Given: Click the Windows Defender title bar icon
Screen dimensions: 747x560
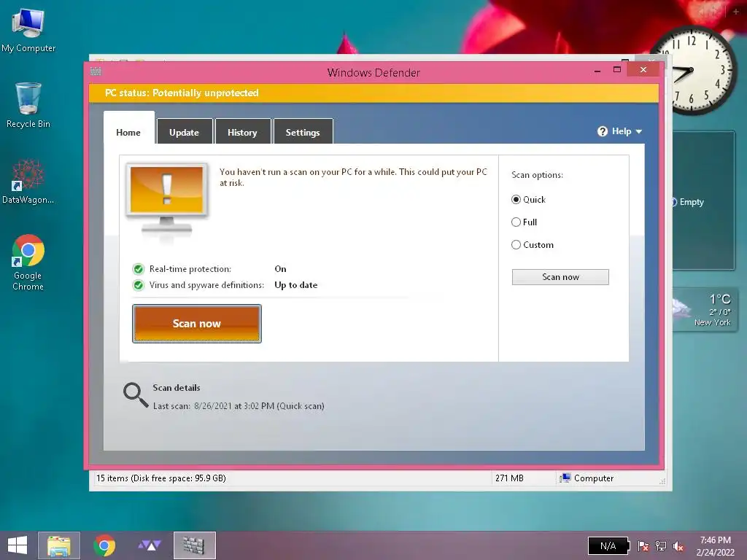Looking at the screenshot, I should click(x=96, y=71).
